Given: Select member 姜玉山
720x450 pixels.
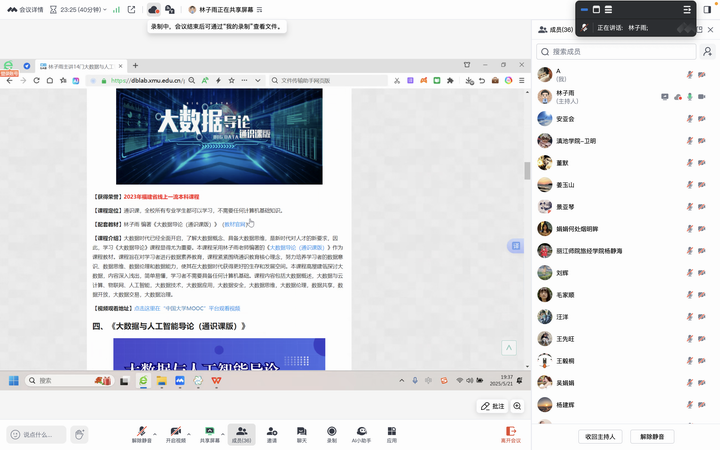Looking at the screenshot, I should pyautogui.click(x=565, y=185).
